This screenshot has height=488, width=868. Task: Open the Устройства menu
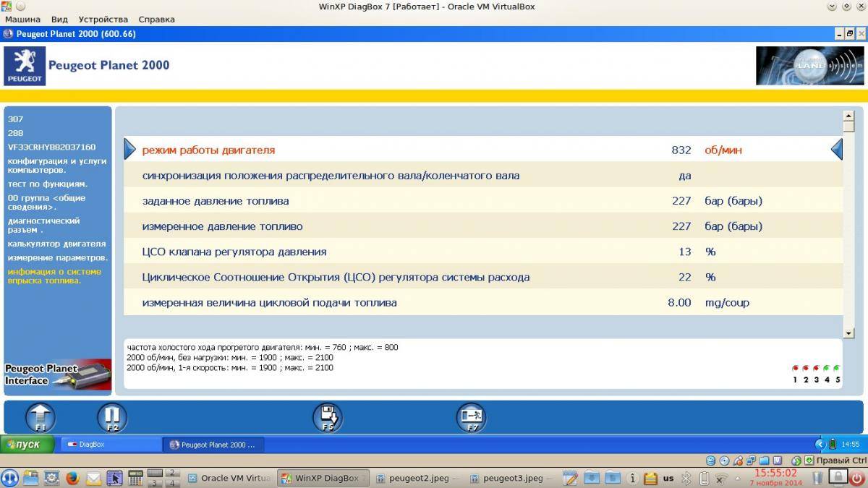(103, 20)
